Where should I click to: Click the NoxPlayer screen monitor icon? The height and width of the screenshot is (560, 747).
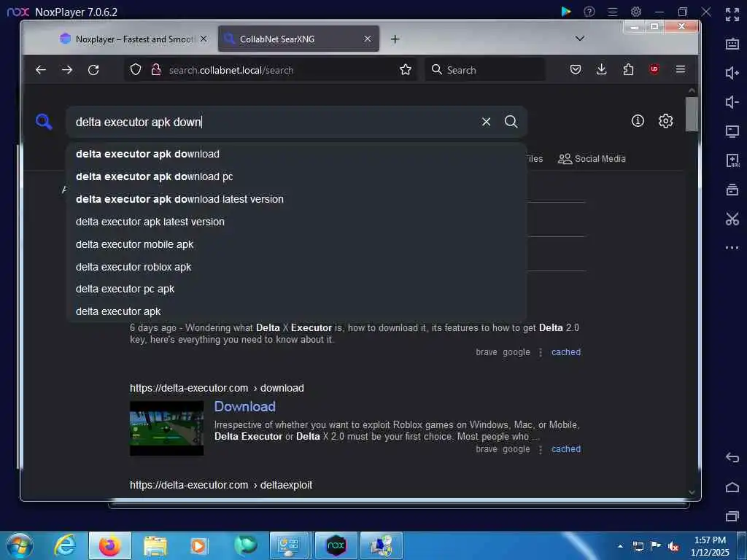[732, 131]
